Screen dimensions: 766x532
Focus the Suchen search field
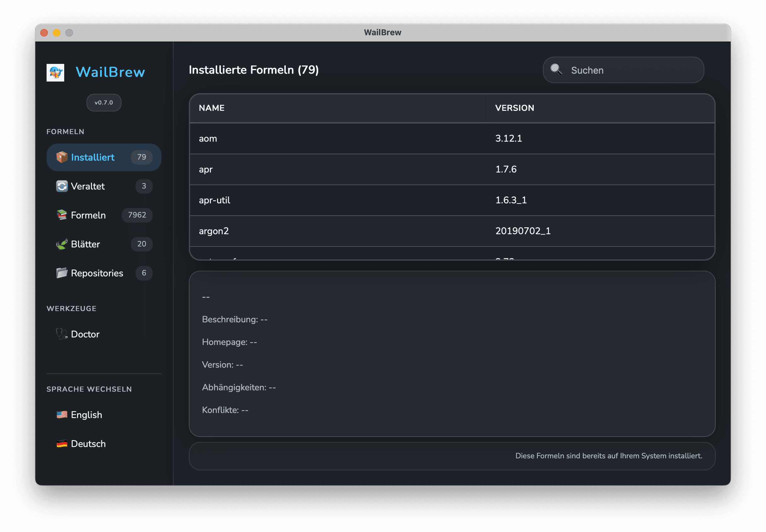623,70
